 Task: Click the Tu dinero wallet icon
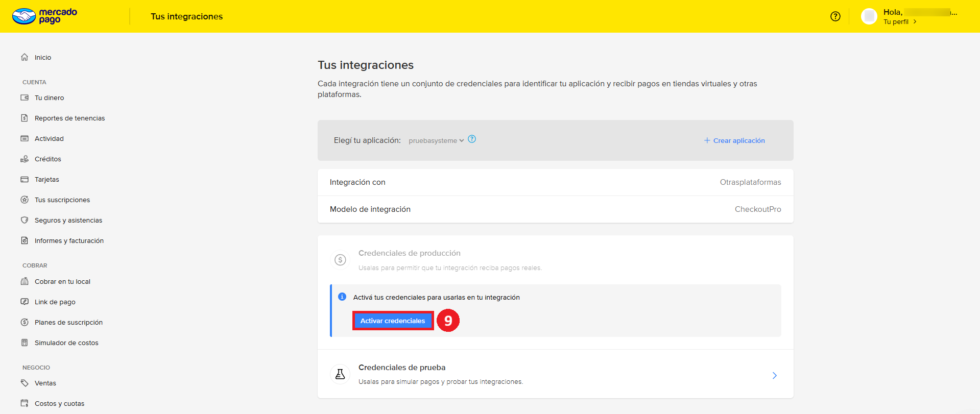(25, 98)
